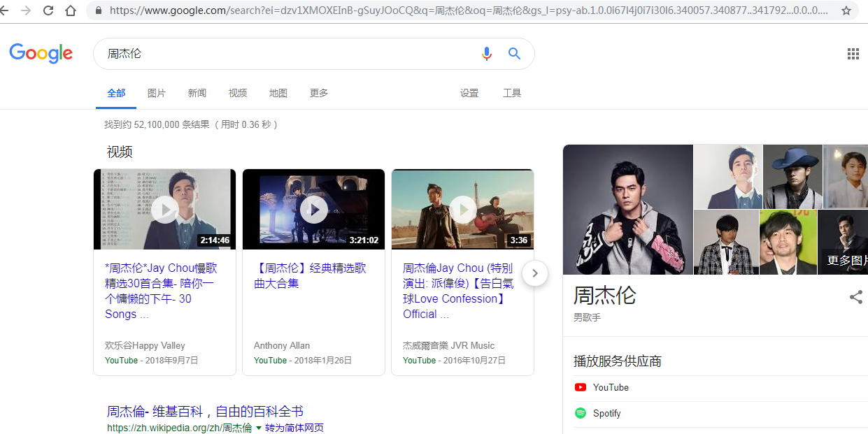Viewport: 868px width, 434px height.
Task: Play the 2:14:46 video
Action: click(x=165, y=209)
